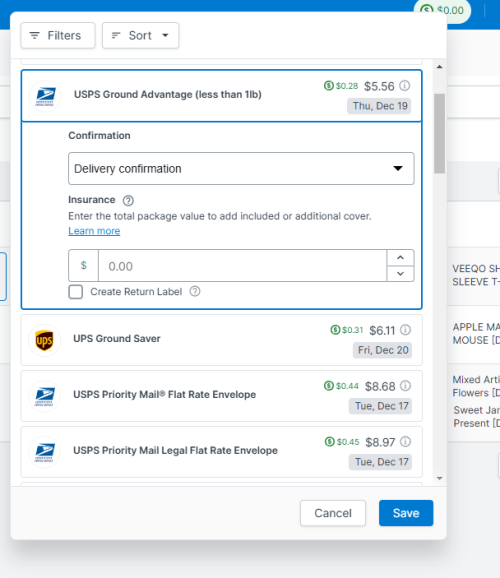Click info icon beside $5.56 USPS Ground Advantage price
The width and height of the screenshot is (500, 578).
(404, 86)
